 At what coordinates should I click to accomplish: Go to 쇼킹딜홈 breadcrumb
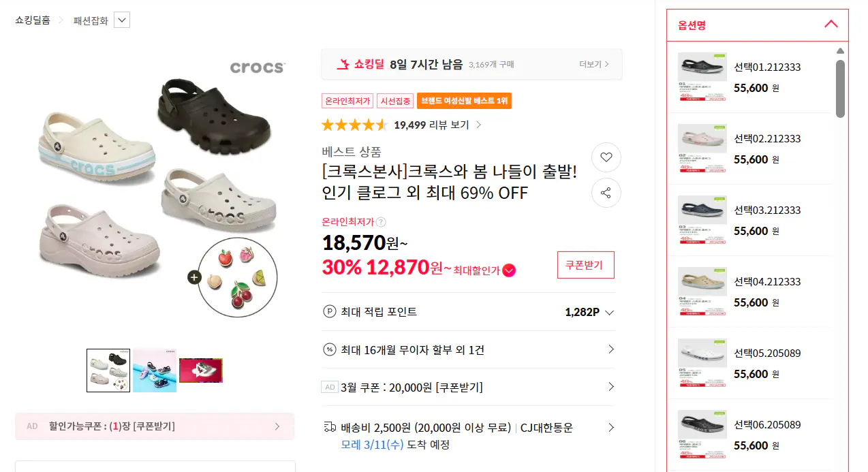[x=33, y=20]
